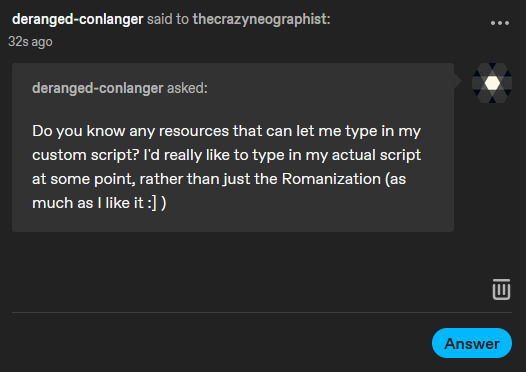Click the 'Do you know' opening words

[x=78, y=131]
